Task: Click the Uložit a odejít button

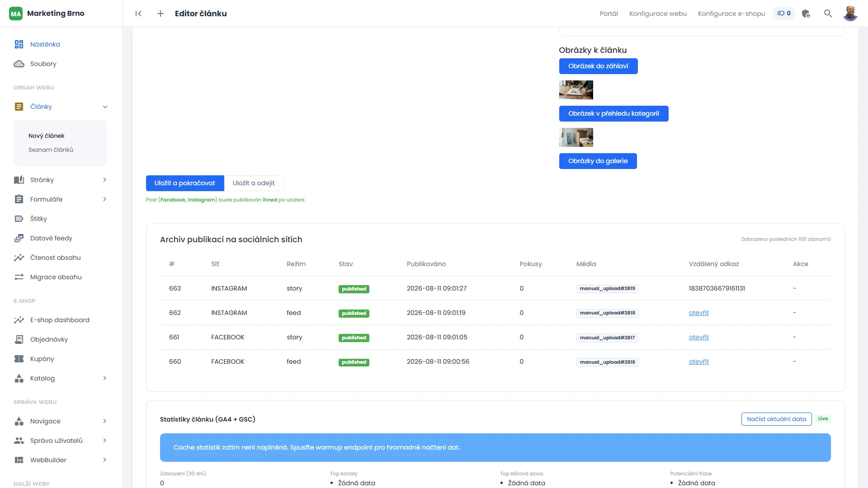Action: [254, 183]
